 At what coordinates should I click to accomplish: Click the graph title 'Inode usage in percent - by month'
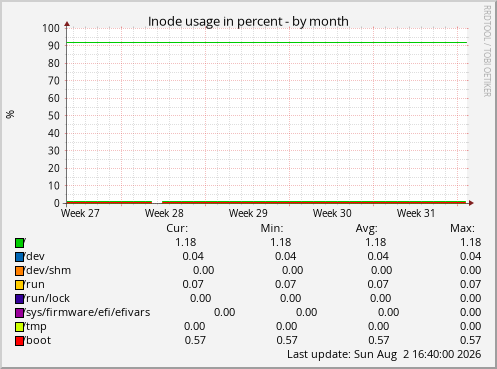click(x=248, y=22)
